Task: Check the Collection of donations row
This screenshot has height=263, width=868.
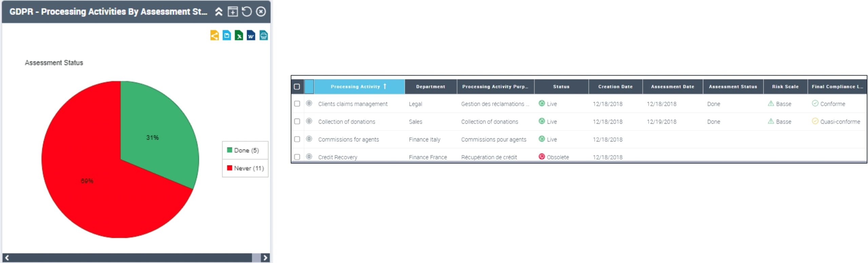Action: point(297,121)
